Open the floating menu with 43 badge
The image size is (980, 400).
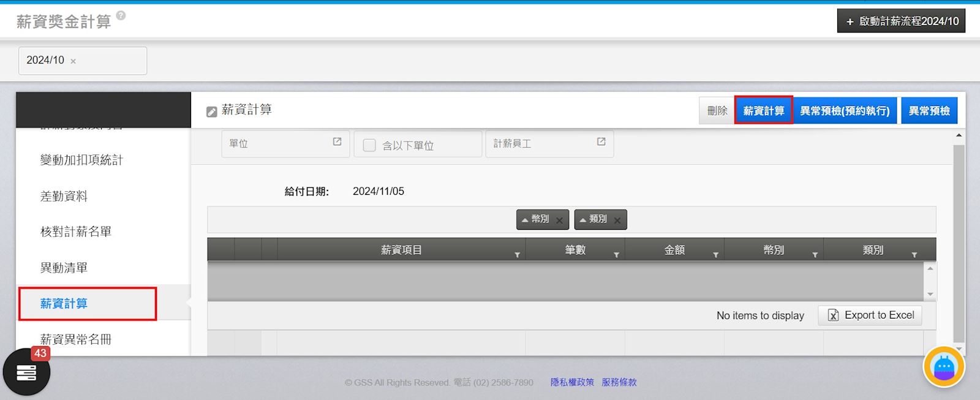point(26,372)
